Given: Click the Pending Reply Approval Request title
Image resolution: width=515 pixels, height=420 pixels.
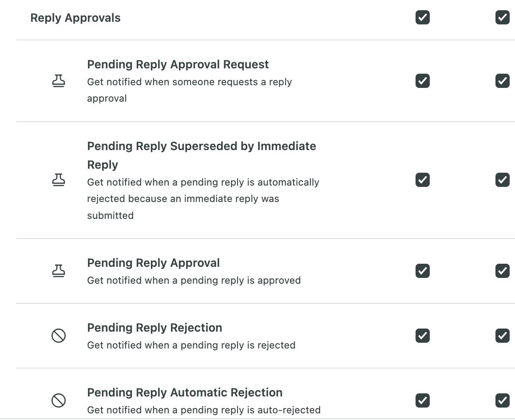Looking at the screenshot, I should tap(178, 65).
